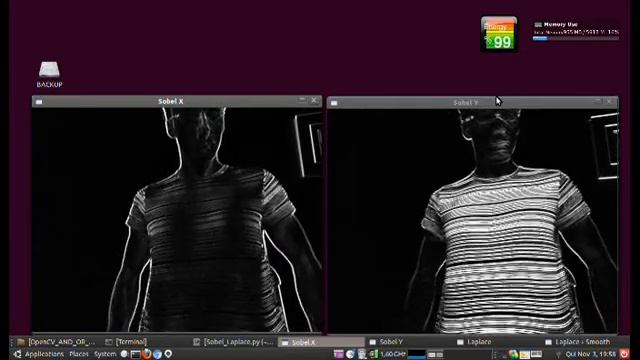Click the folder icon on OpenCV taskbar entry
The width and height of the screenshot is (640, 360).
(x=21, y=342)
